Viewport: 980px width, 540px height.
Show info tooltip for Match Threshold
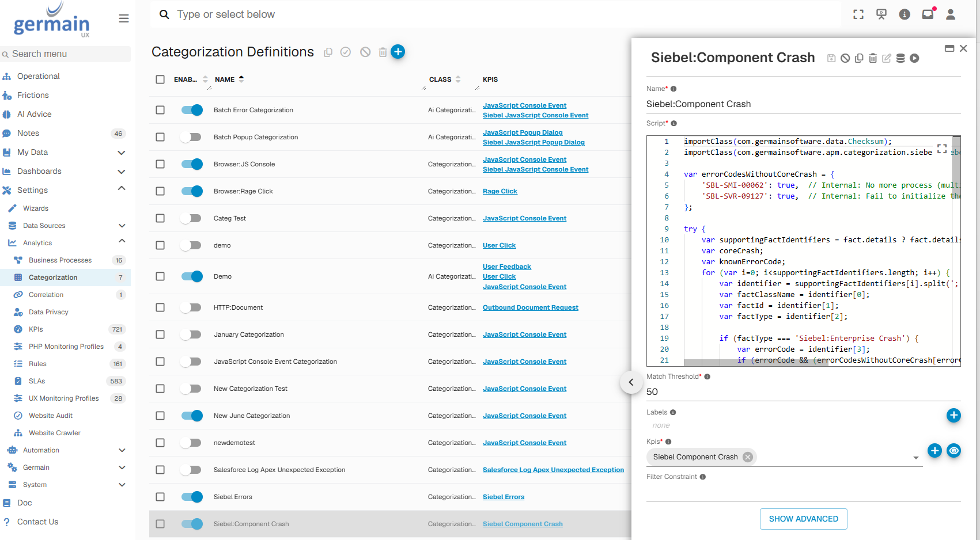[x=707, y=377]
